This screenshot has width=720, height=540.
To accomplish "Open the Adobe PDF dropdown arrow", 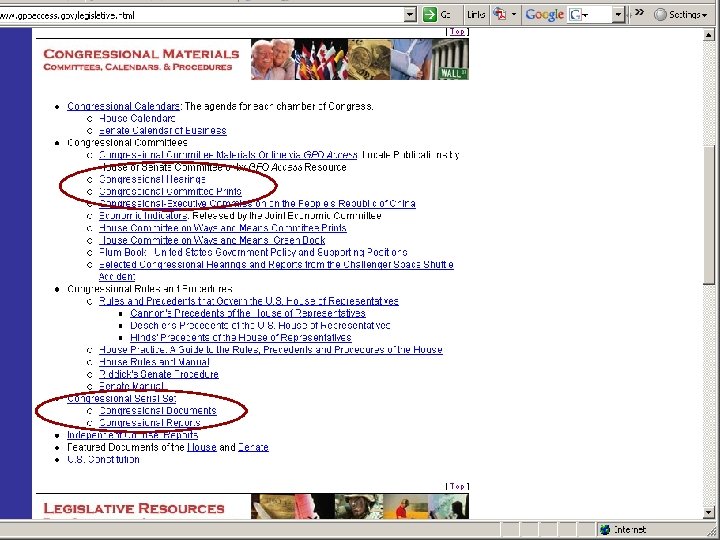I will [x=514, y=15].
